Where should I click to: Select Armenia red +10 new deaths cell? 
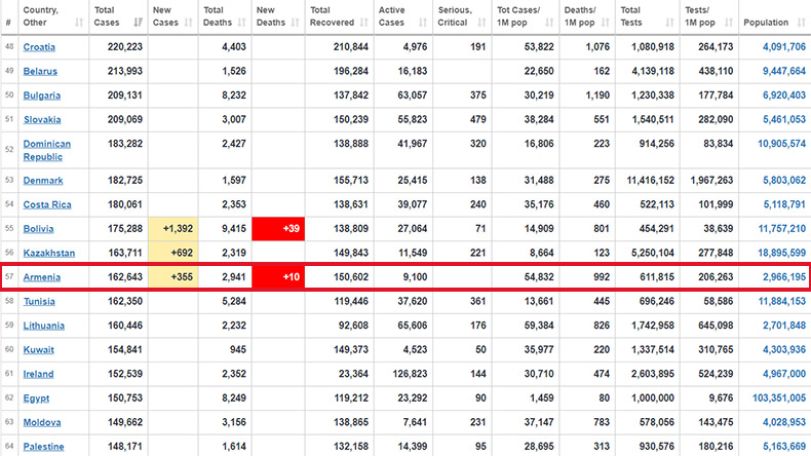(278, 277)
